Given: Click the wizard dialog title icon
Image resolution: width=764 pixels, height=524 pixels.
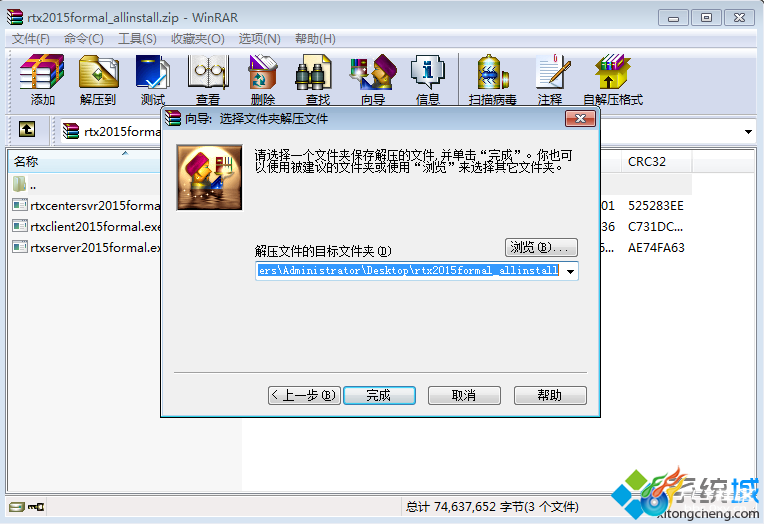Looking at the screenshot, I should (173, 118).
